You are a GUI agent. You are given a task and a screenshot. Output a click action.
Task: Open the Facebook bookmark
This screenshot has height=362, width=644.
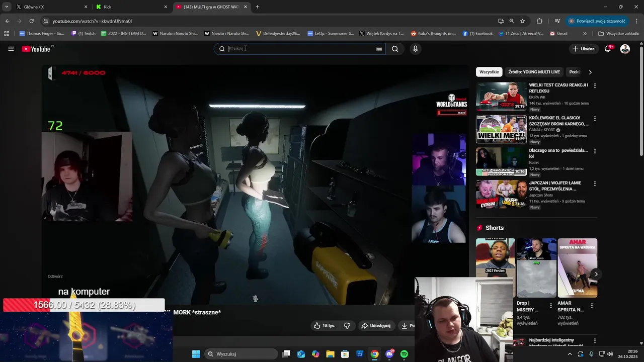[478, 34]
